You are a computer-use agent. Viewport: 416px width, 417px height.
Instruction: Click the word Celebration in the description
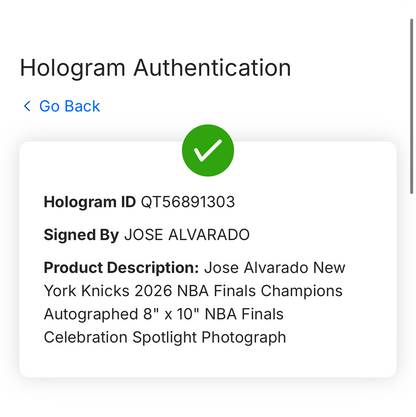click(x=86, y=337)
